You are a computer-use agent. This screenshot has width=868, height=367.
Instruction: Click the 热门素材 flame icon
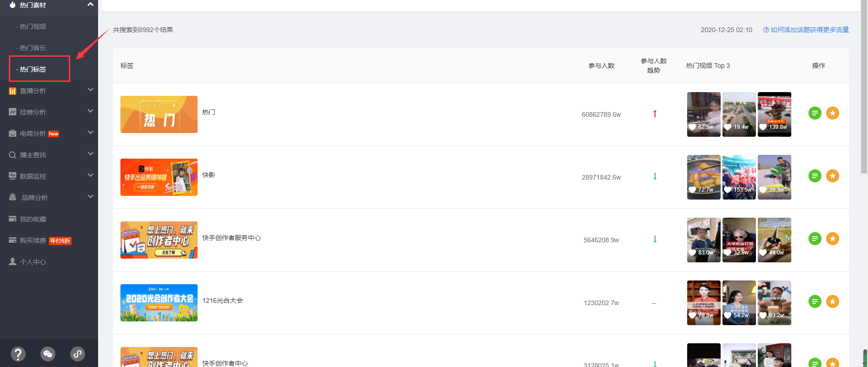click(13, 5)
